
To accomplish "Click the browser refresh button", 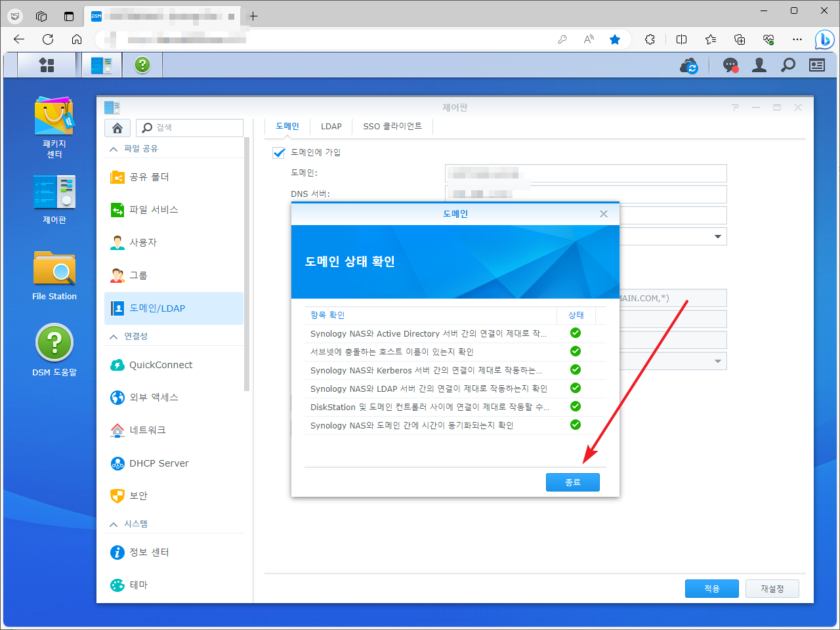I will pyautogui.click(x=48, y=39).
